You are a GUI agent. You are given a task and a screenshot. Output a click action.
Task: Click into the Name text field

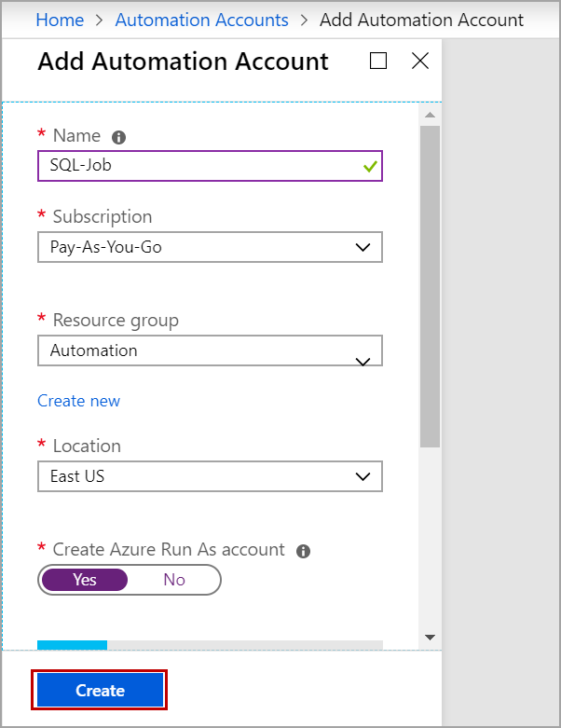[x=196, y=166]
